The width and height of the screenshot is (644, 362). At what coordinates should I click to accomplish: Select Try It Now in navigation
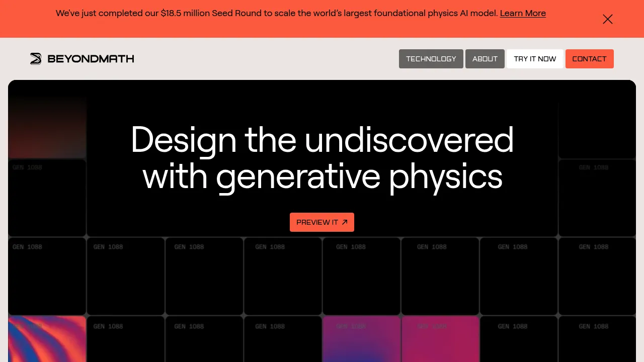click(x=535, y=59)
